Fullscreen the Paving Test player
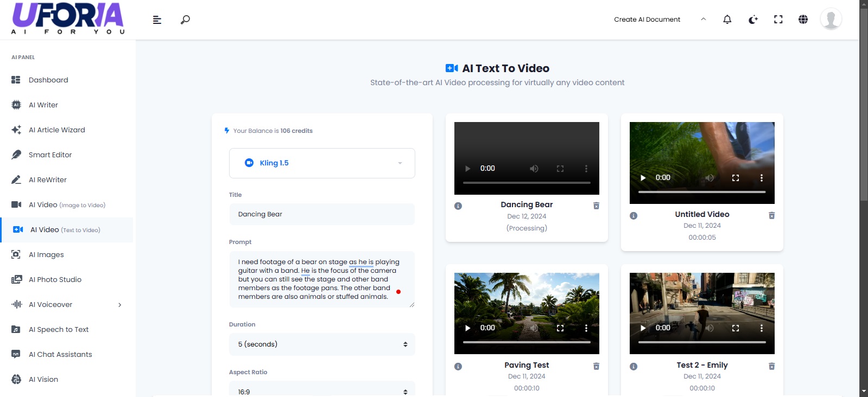868x397 pixels. [x=560, y=328]
